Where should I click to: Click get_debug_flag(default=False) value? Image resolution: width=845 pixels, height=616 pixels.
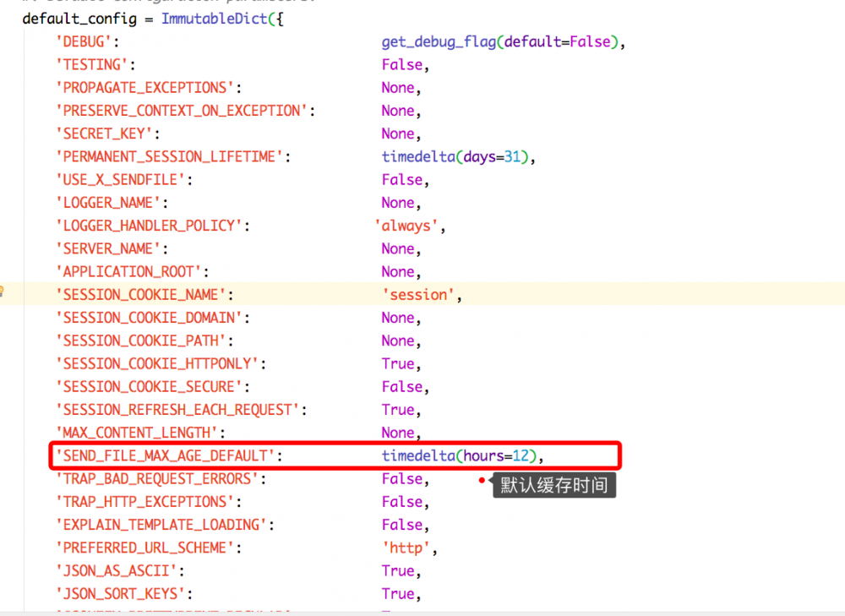point(499,42)
